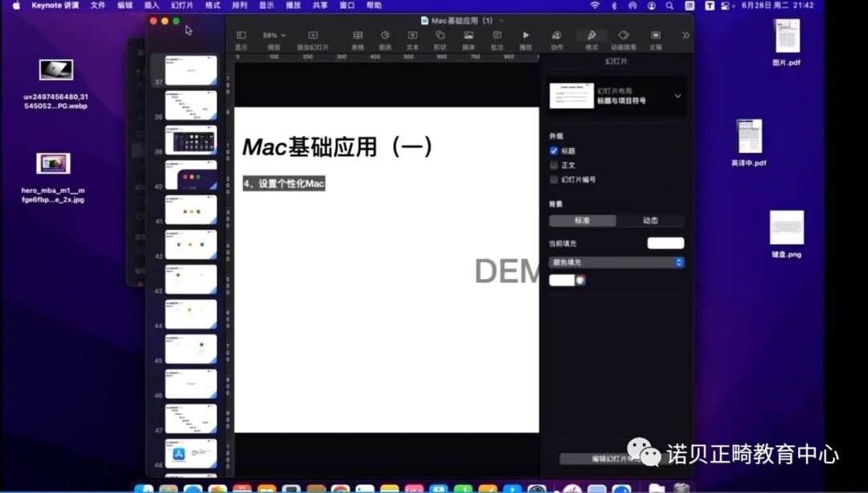Insert a table with the 表格 icon
The width and height of the screenshot is (868, 493).
(358, 35)
